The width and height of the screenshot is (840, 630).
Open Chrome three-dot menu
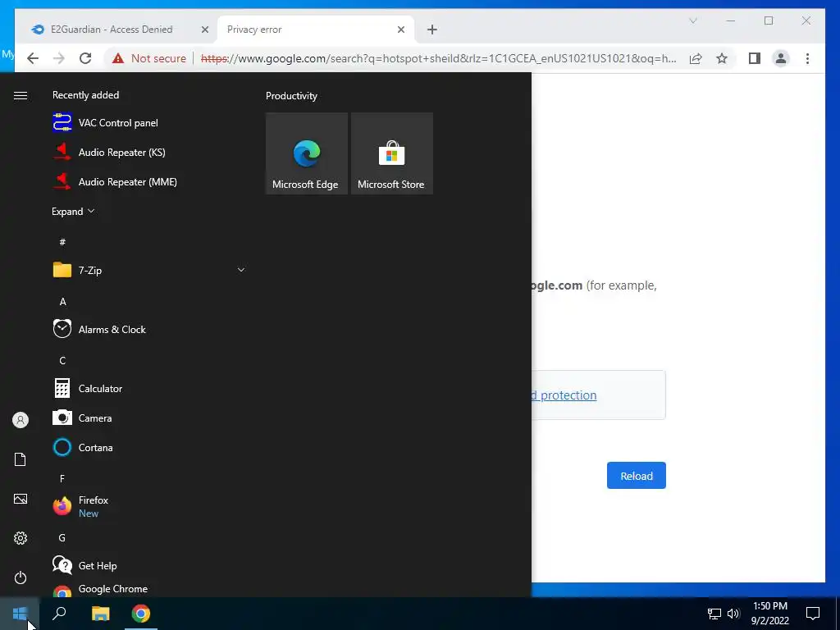tap(807, 58)
